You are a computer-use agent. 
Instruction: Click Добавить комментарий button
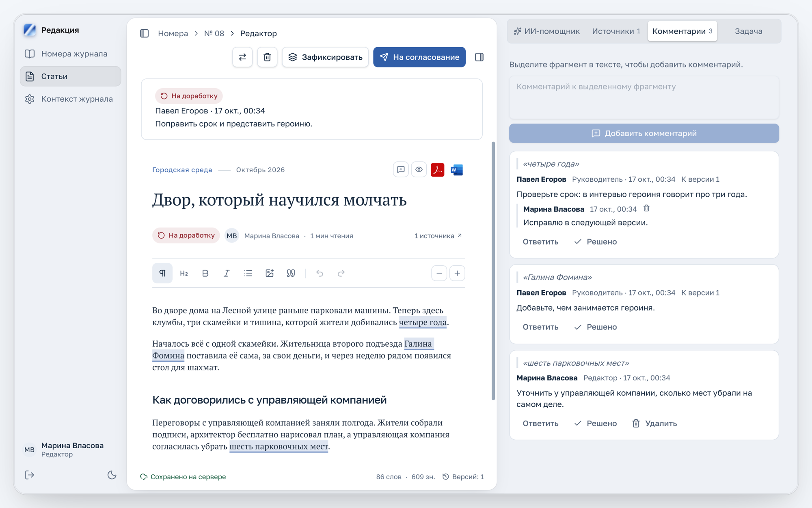[644, 133]
